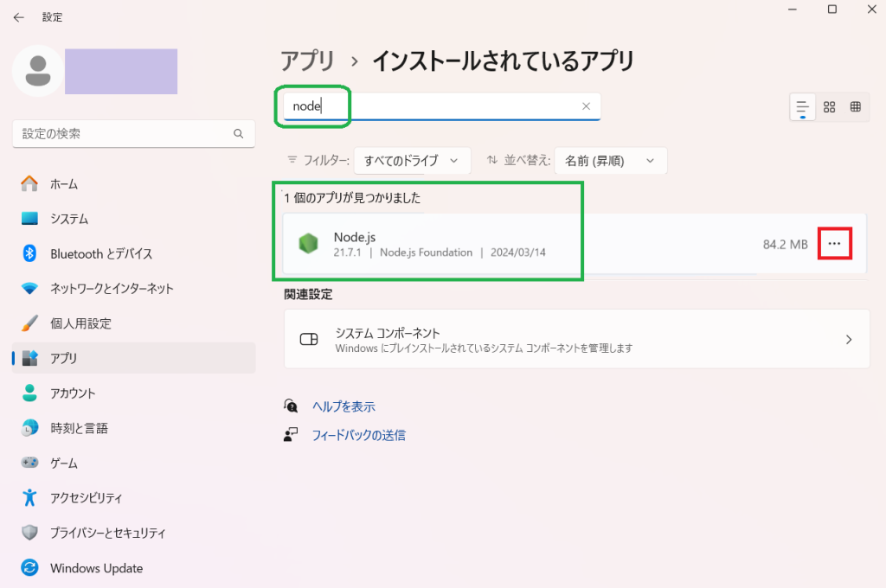This screenshot has height=588, width=886.
Task: Open ホーム in the sidebar
Action: pyautogui.click(x=63, y=183)
